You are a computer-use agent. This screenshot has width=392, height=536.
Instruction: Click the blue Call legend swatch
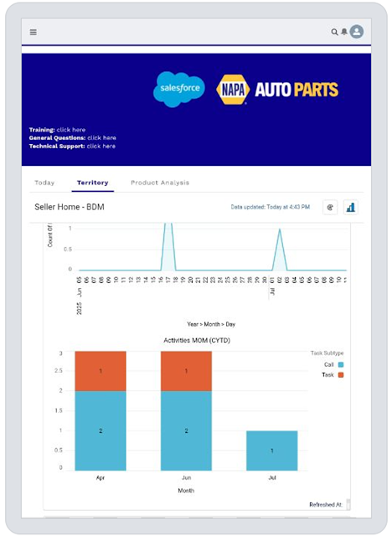point(341,365)
